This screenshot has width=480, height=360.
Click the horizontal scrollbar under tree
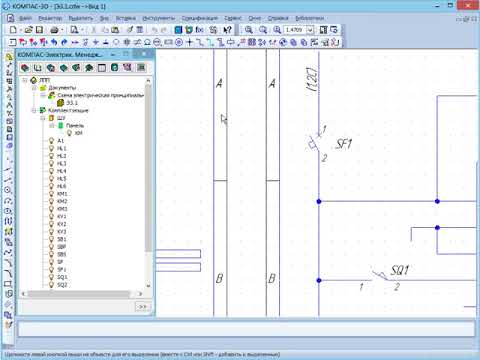coord(82,294)
